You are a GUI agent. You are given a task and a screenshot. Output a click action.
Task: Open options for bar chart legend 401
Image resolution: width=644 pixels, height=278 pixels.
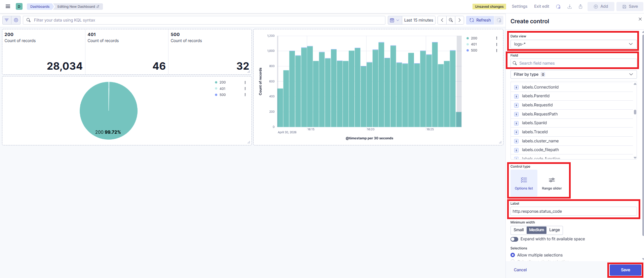click(x=497, y=44)
